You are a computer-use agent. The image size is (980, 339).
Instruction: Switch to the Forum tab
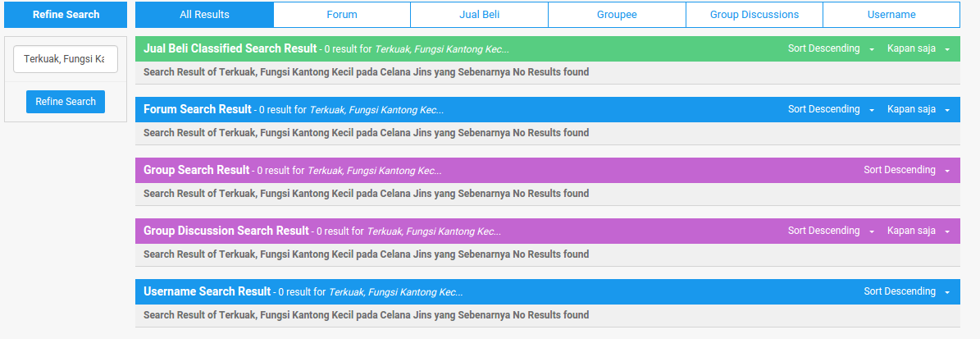tap(342, 15)
